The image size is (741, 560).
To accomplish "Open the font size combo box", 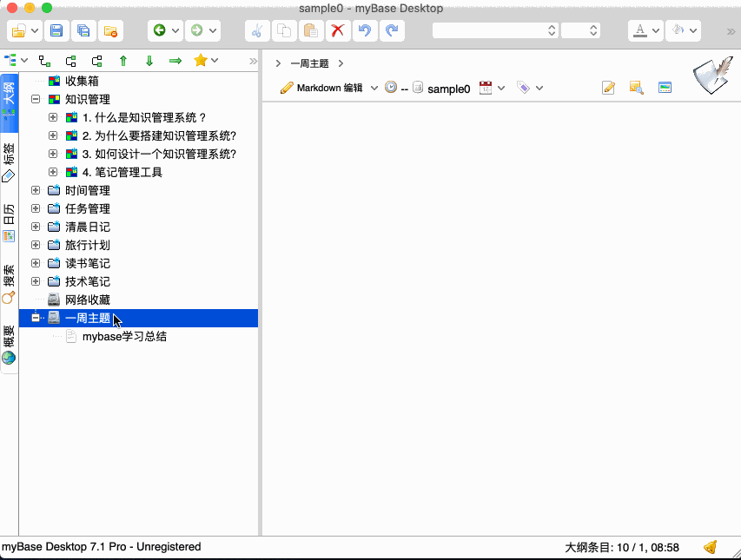I will point(581,30).
